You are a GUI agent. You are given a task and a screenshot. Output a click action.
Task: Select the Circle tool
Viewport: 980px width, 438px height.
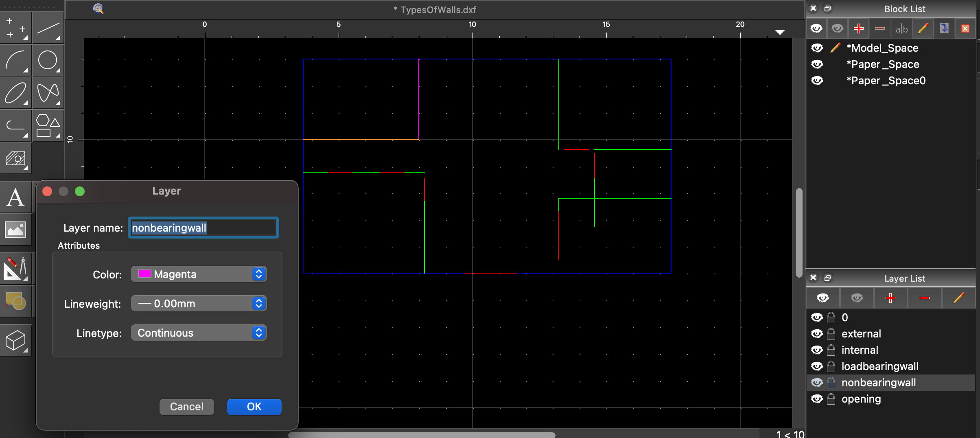[48, 61]
